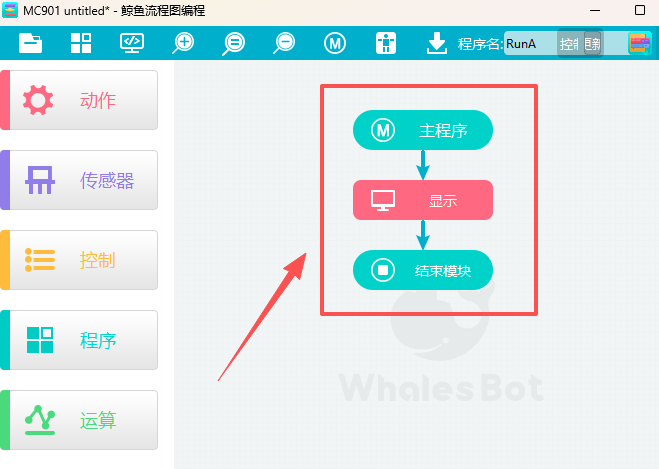The image size is (659, 469).
Task: Click the 程序名 RunA input field
Action: click(x=530, y=44)
